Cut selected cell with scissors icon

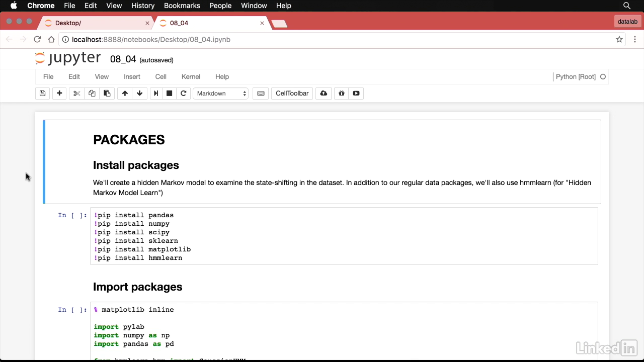pyautogui.click(x=76, y=94)
